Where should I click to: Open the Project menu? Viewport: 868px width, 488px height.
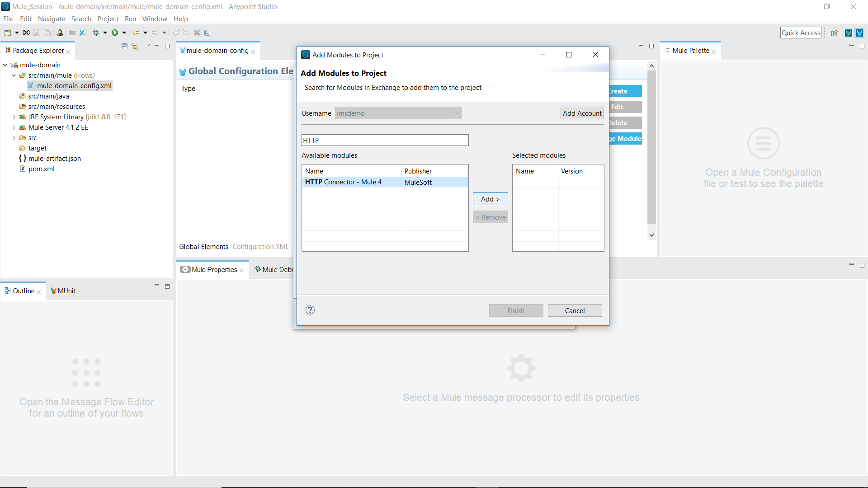108,19
